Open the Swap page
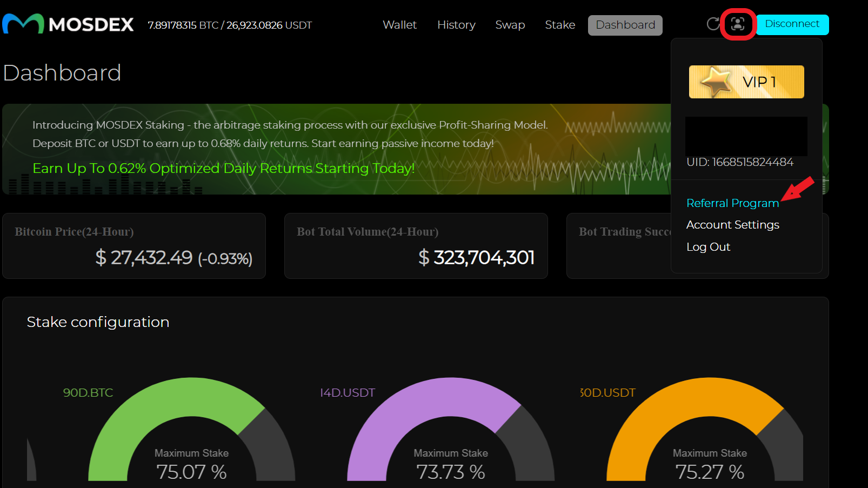This screenshot has width=868, height=488. [x=510, y=25]
